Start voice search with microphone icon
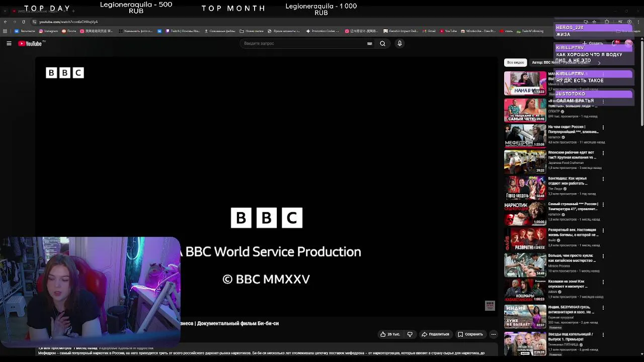Screen dimensions: 644x362 click(399, 44)
